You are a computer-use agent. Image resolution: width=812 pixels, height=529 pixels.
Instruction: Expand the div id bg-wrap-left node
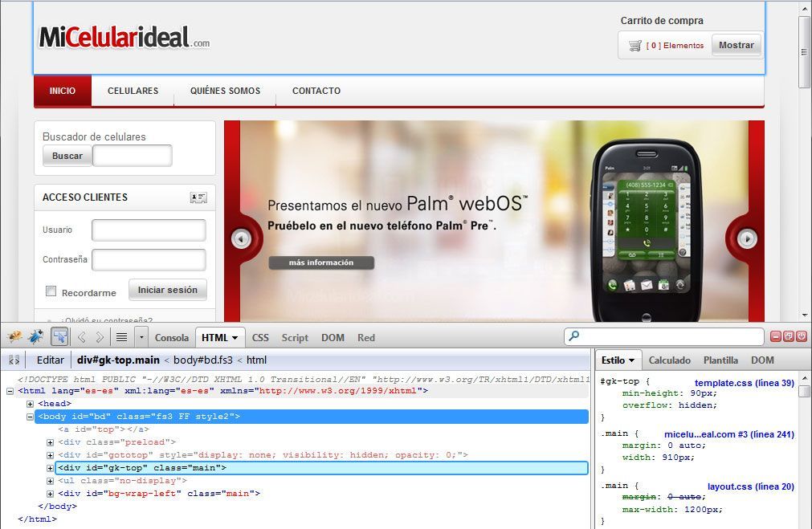click(51, 494)
